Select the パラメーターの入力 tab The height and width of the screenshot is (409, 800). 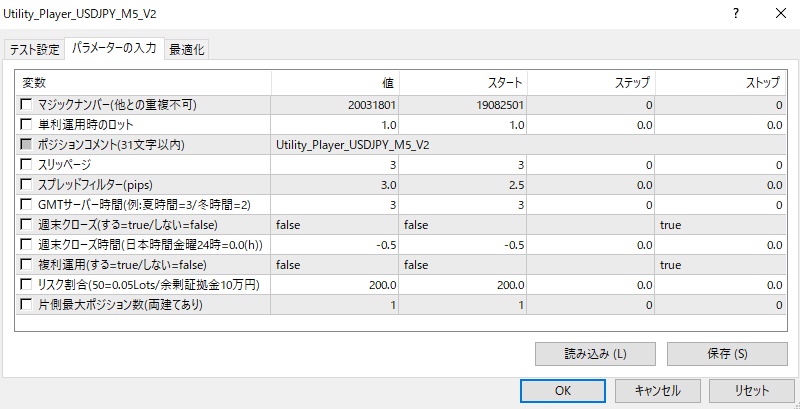114,48
